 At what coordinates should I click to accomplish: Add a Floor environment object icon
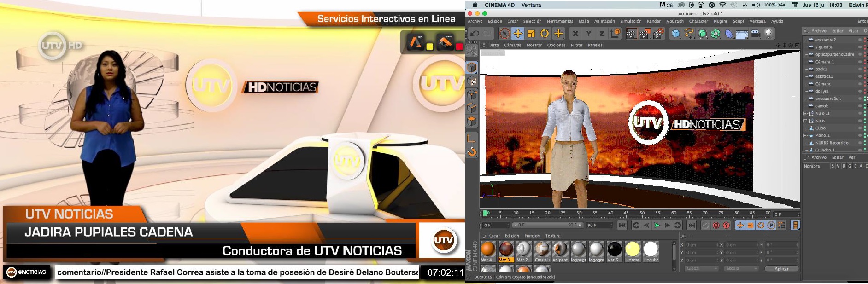pos(742,34)
